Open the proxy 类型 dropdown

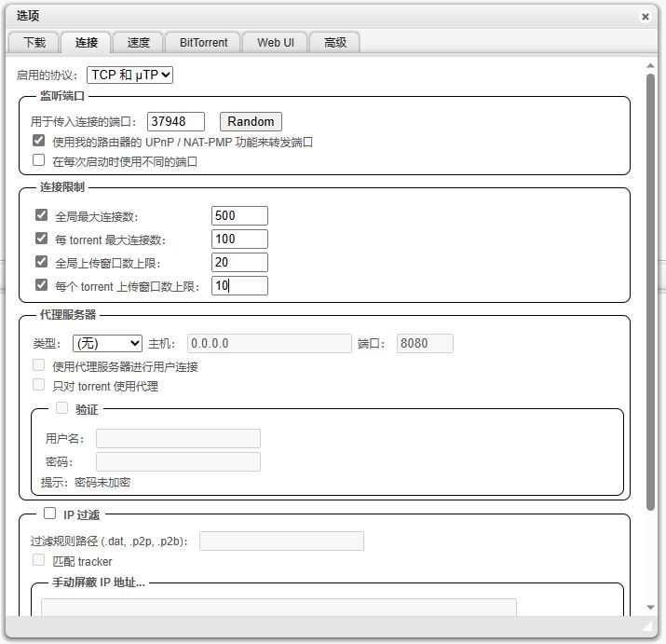click(107, 343)
